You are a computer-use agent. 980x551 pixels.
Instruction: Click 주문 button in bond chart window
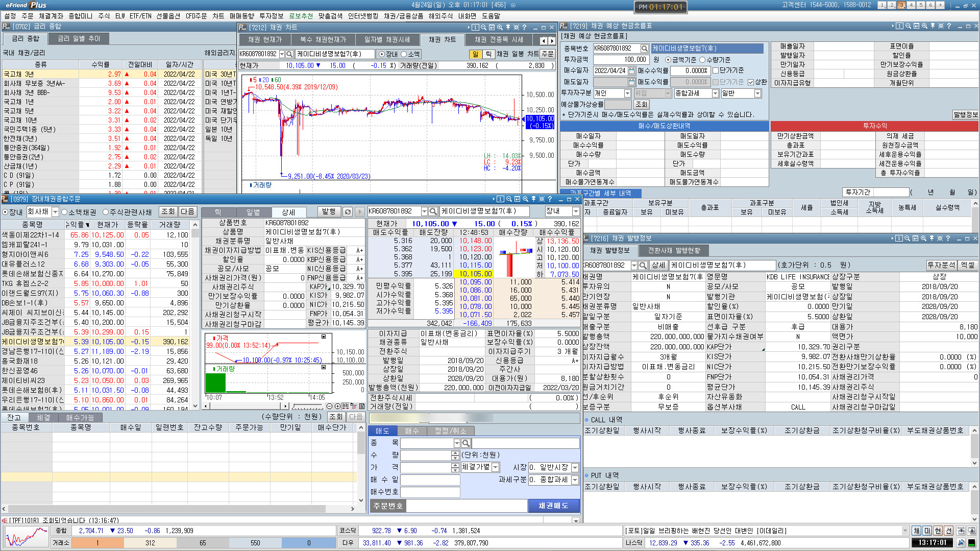[548, 54]
